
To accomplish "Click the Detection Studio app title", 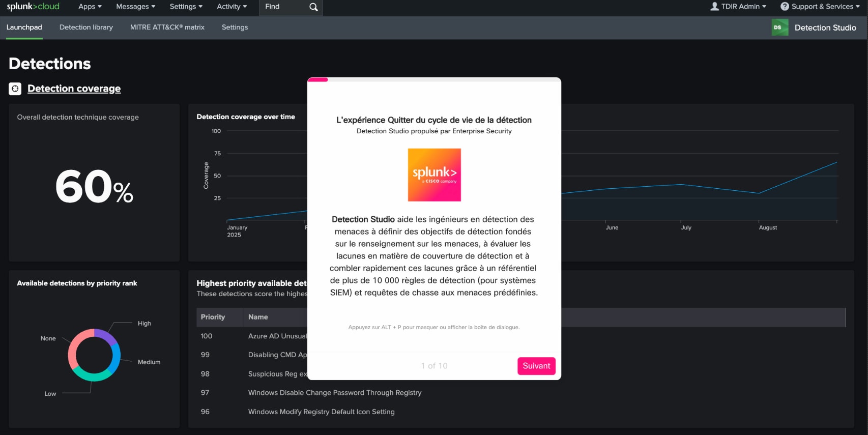I will (825, 27).
